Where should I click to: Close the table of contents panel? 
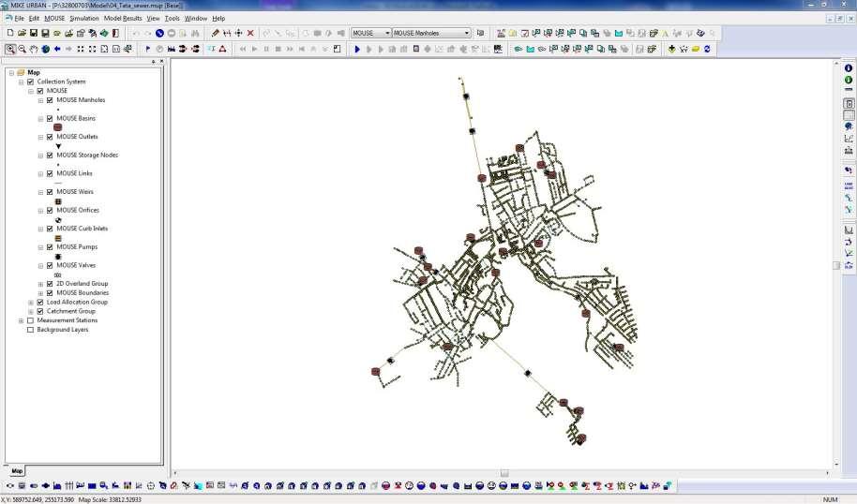(x=161, y=62)
